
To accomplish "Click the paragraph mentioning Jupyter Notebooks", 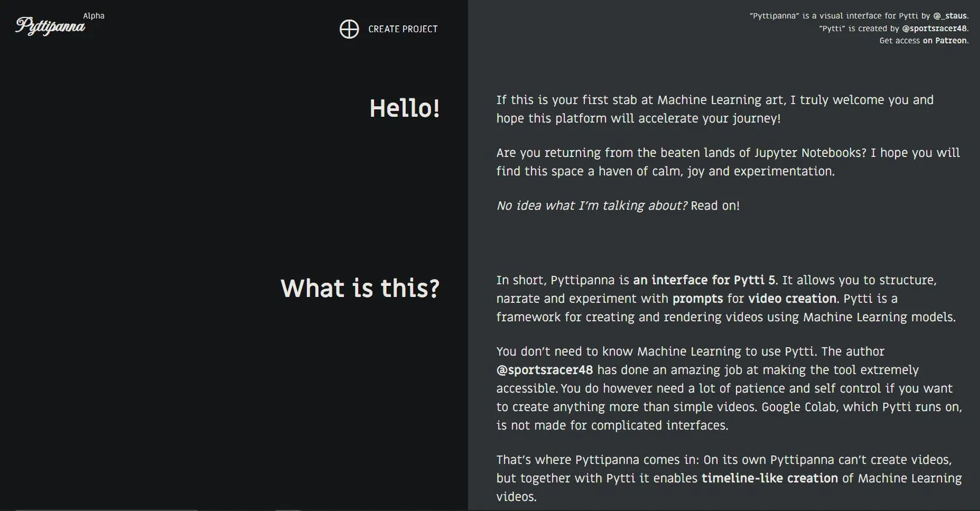I will pyautogui.click(x=727, y=162).
